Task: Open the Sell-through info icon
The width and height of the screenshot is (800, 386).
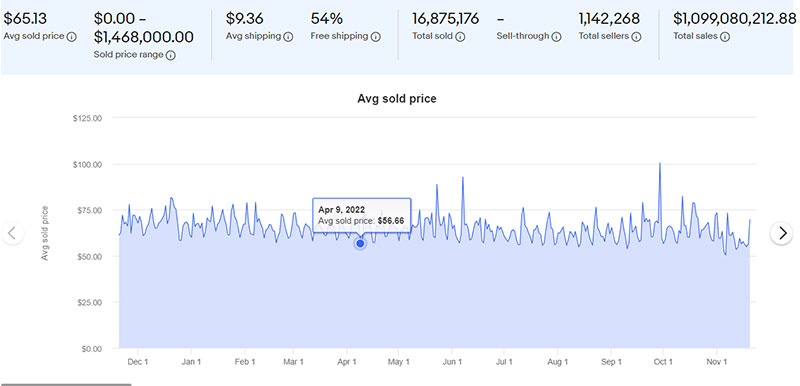Action: (x=557, y=37)
